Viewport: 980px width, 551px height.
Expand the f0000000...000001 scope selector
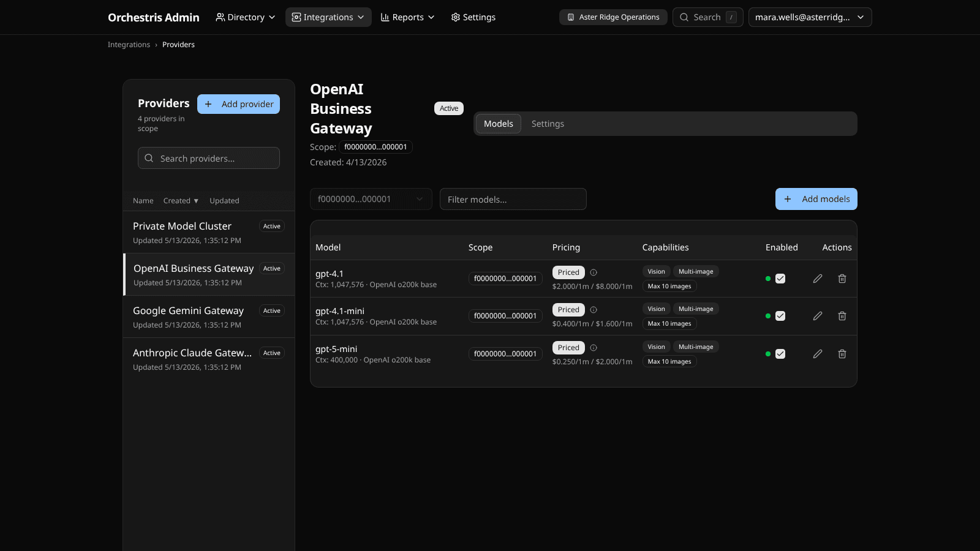click(x=371, y=199)
